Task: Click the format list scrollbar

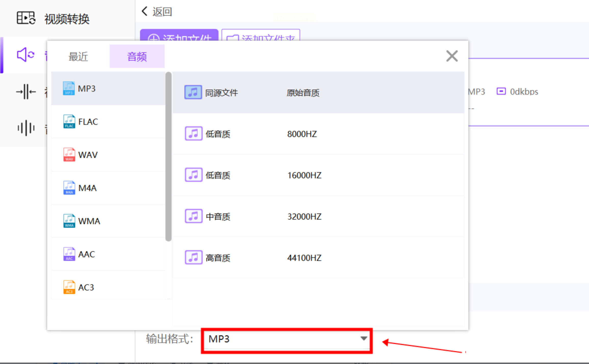Action: pyautogui.click(x=168, y=157)
